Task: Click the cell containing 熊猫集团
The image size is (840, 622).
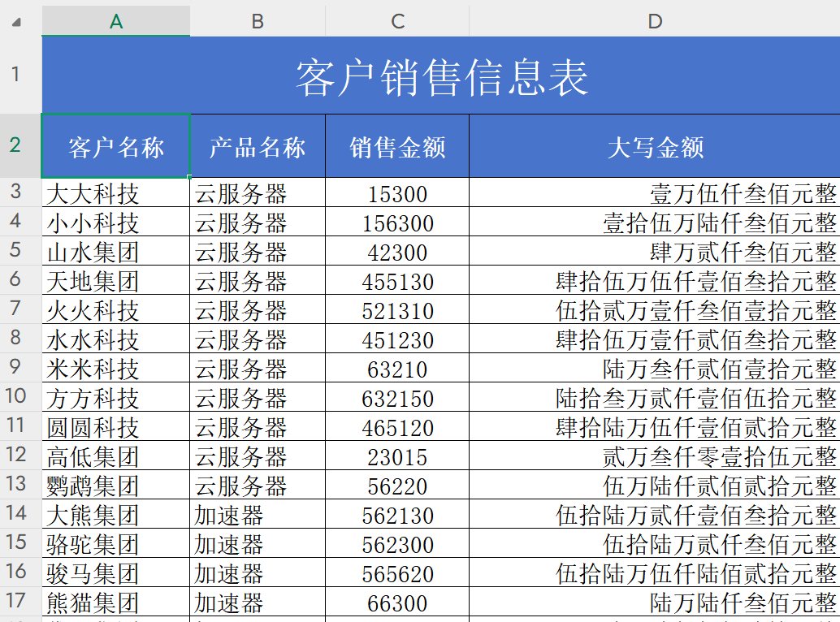Action: click(115, 604)
